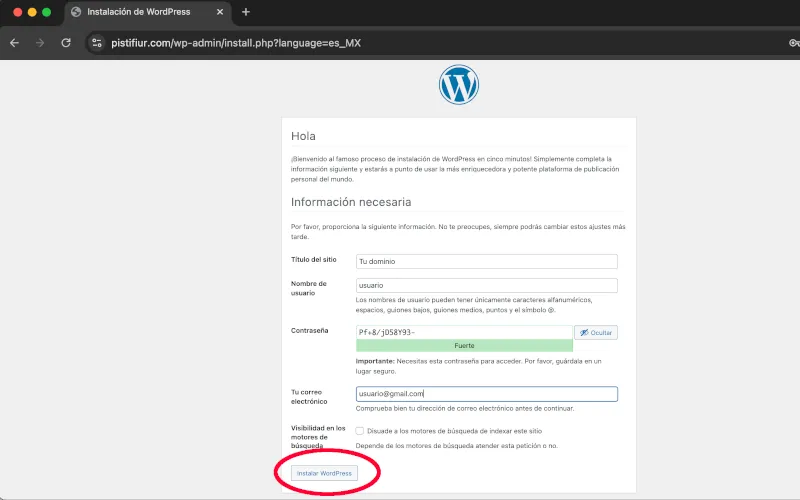This screenshot has height=500, width=800.
Task: Click the browser back arrow
Action: click(x=14, y=43)
